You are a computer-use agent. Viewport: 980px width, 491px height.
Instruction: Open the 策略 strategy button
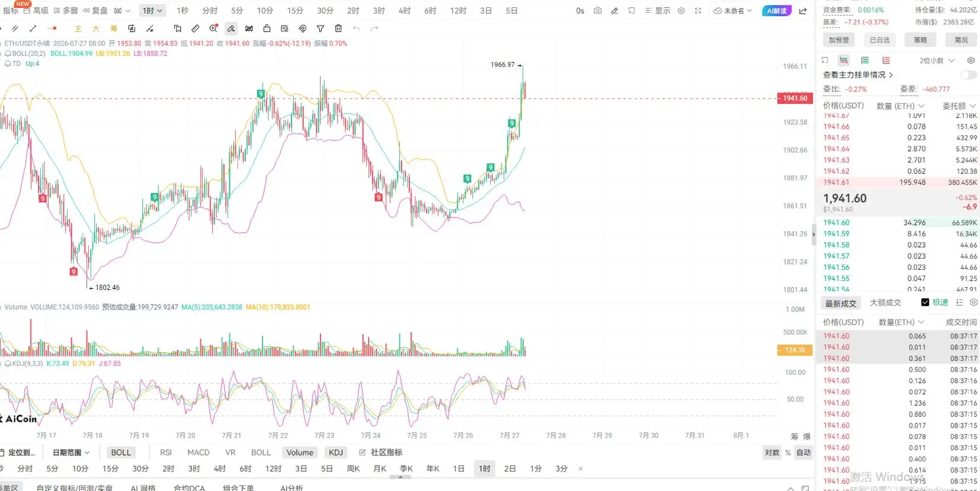pyautogui.click(x=920, y=40)
